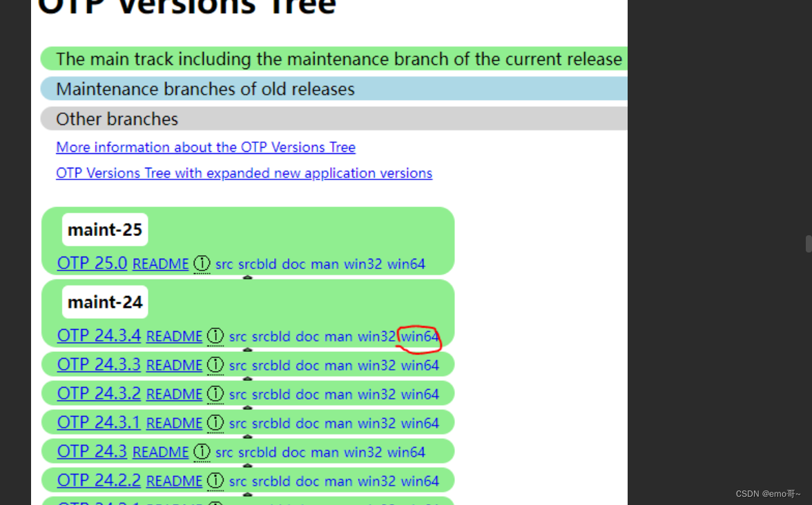
Task: Download win64 installer for OTP 24.2.2
Action: pyautogui.click(x=420, y=482)
